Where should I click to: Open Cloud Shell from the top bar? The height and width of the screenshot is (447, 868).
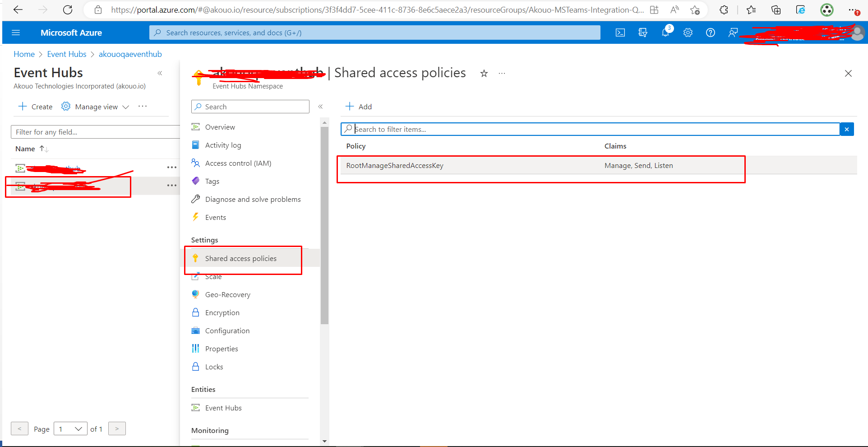pyautogui.click(x=620, y=32)
